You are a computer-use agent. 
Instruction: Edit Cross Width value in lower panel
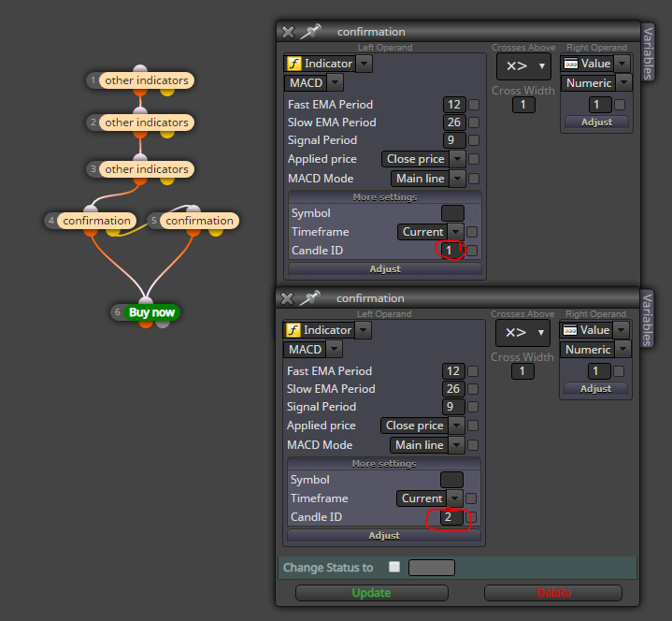coord(522,372)
